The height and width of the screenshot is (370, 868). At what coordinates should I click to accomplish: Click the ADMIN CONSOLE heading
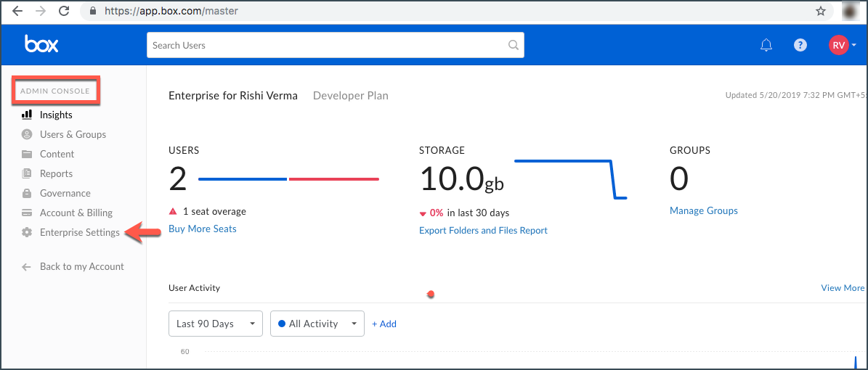(54, 91)
